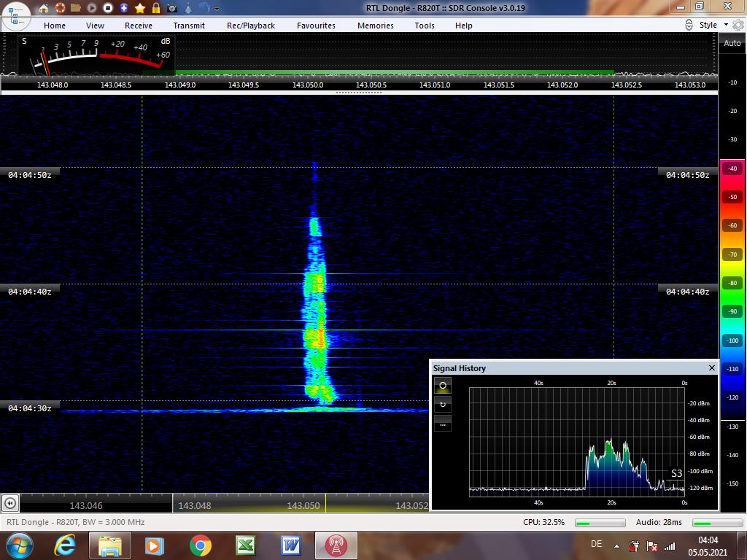Click the green filter passband bar

tap(395, 73)
